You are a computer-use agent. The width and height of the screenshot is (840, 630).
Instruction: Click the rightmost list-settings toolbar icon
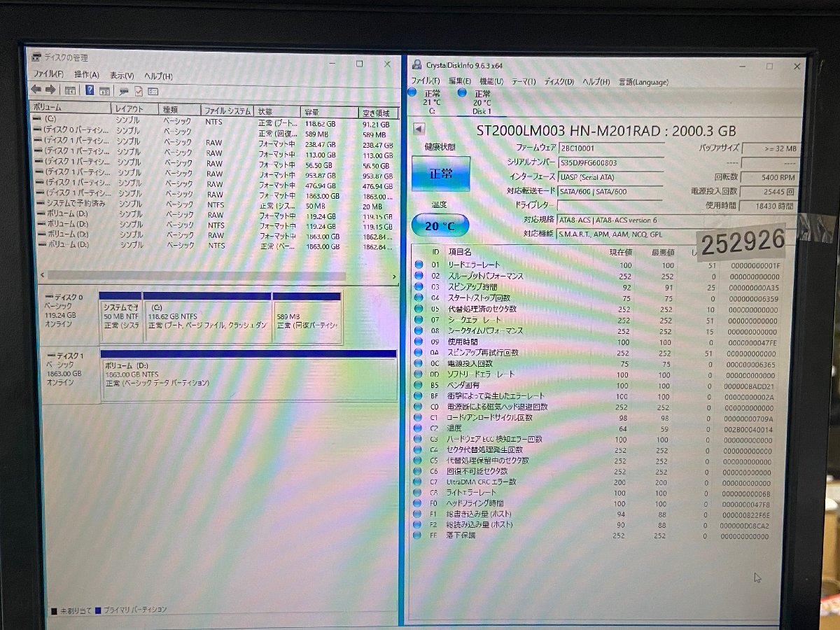tap(153, 90)
